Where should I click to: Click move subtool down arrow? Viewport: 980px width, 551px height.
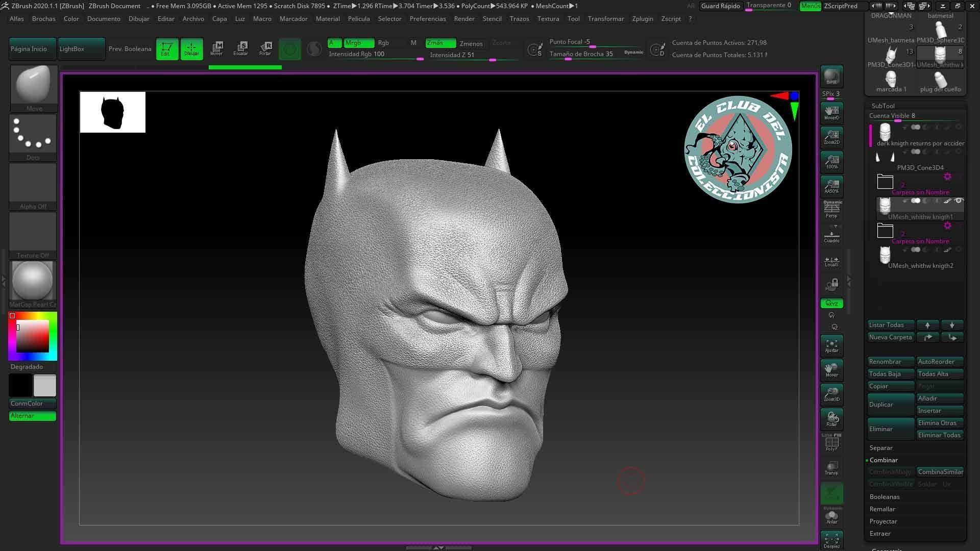(x=952, y=325)
